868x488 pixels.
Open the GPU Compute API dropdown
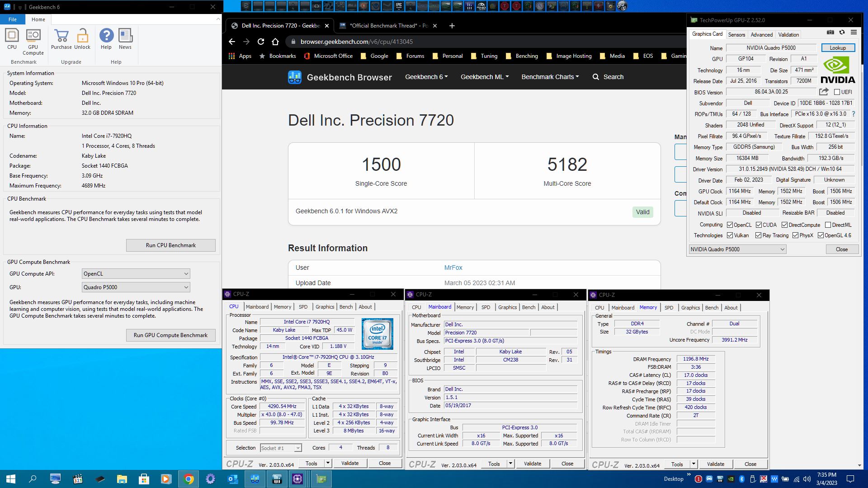pyautogui.click(x=136, y=274)
